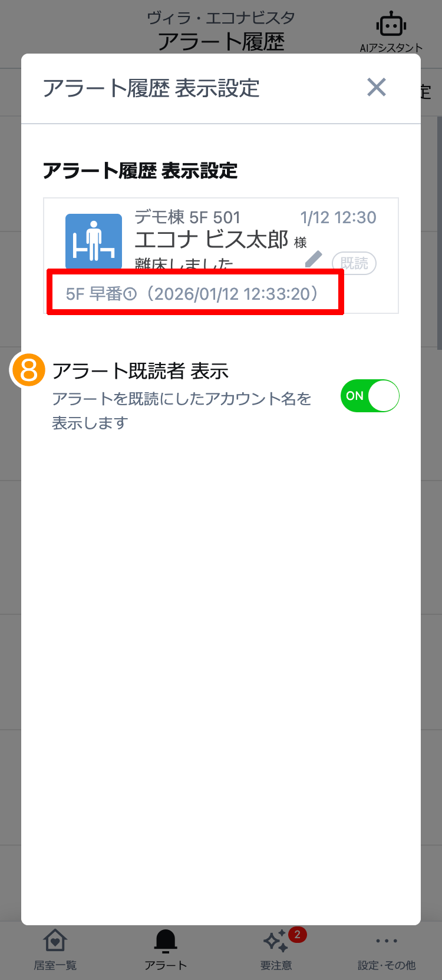Click the アラート履歴 page title
The image size is (442, 980).
pyautogui.click(x=221, y=42)
